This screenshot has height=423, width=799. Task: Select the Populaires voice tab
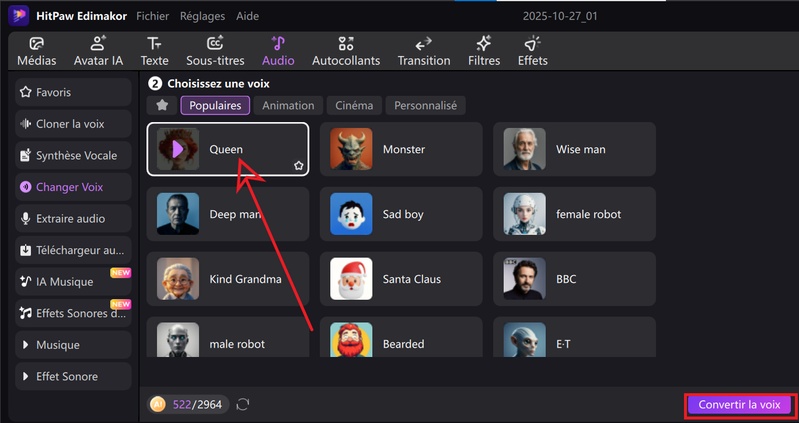click(215, 105)
